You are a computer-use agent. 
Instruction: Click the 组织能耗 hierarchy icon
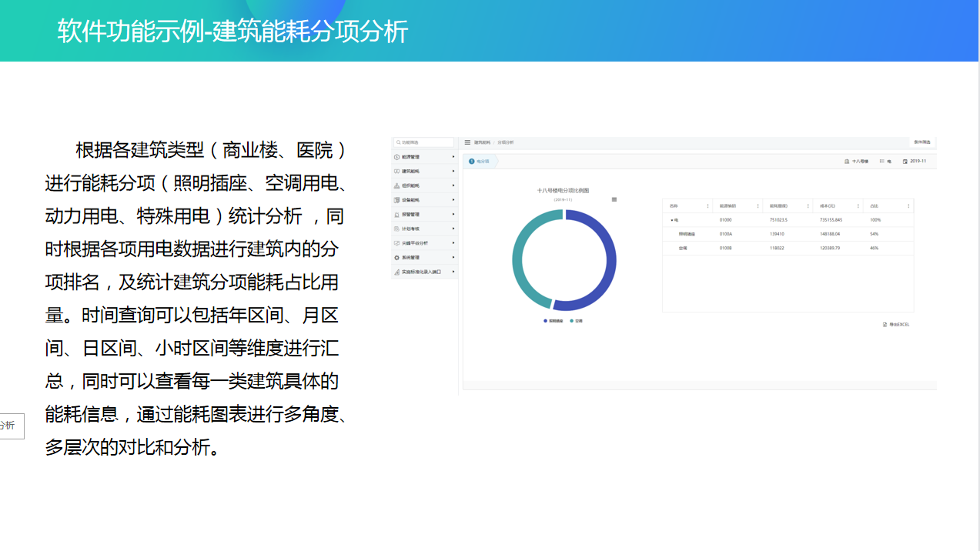(x=396, y=185)
